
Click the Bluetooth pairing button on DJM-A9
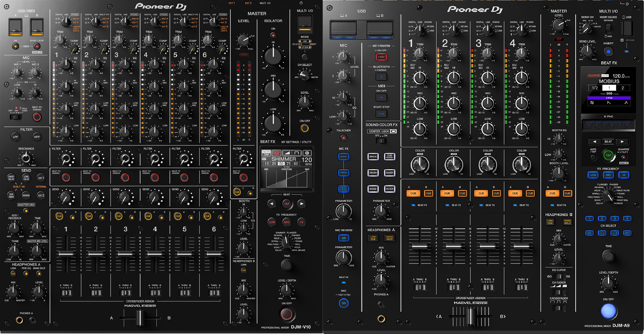(x=381, y=77)
